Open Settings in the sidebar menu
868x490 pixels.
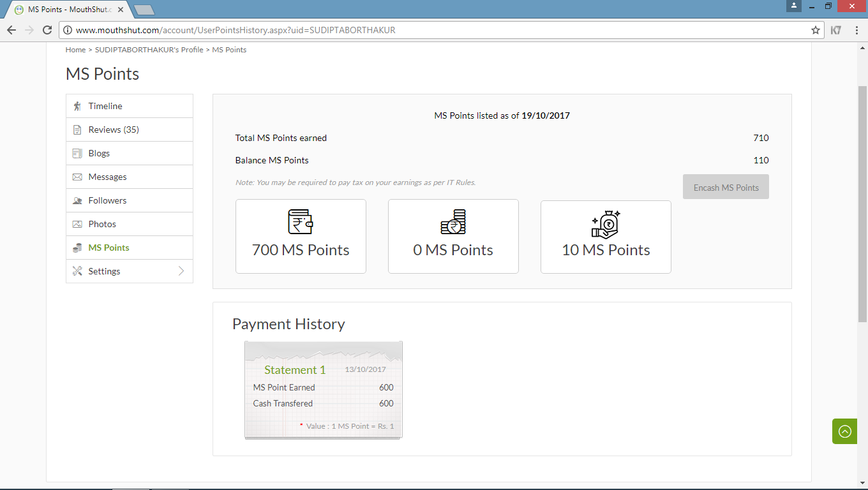coord(130,271)
